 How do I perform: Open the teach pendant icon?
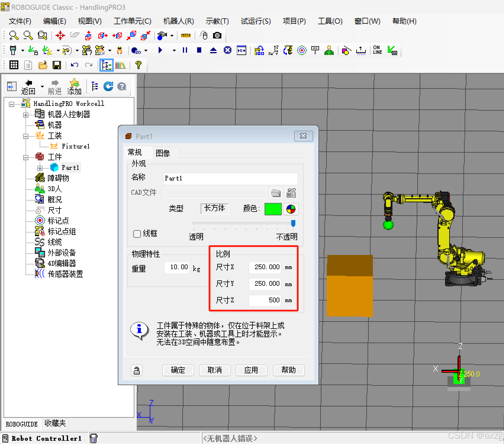point(13,50)
